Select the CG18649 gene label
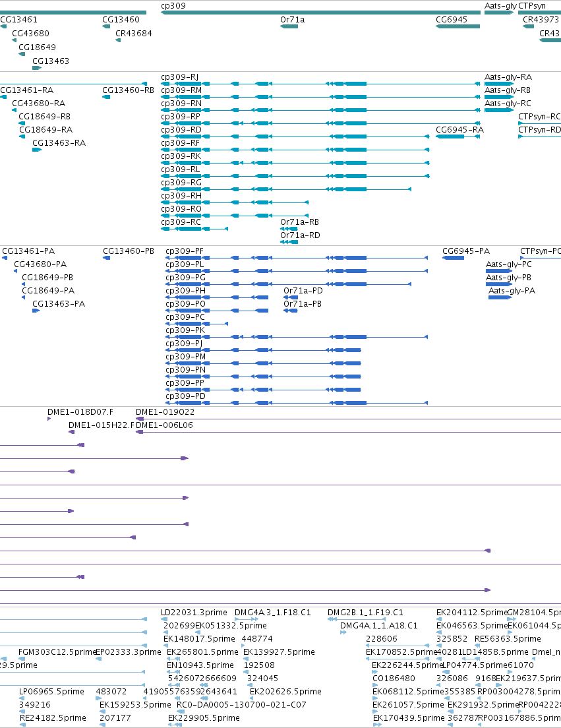The width and height of the screenshot is (561, 728). [37, 47]
